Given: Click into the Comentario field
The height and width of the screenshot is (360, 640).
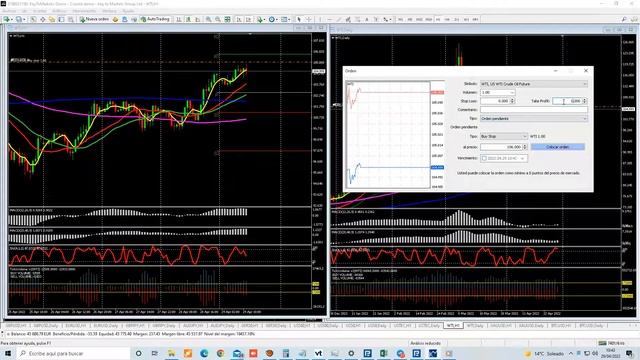Looking at the screenshot, I should coord(534,109).
